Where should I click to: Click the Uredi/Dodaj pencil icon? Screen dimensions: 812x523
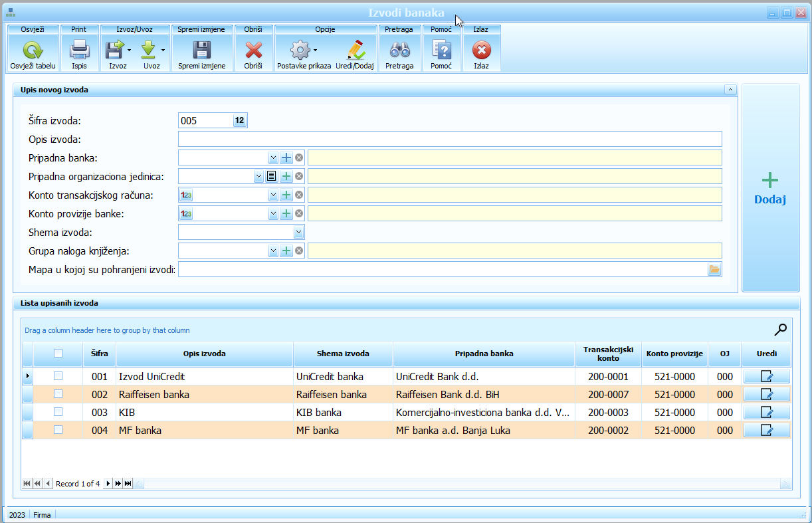355,51
